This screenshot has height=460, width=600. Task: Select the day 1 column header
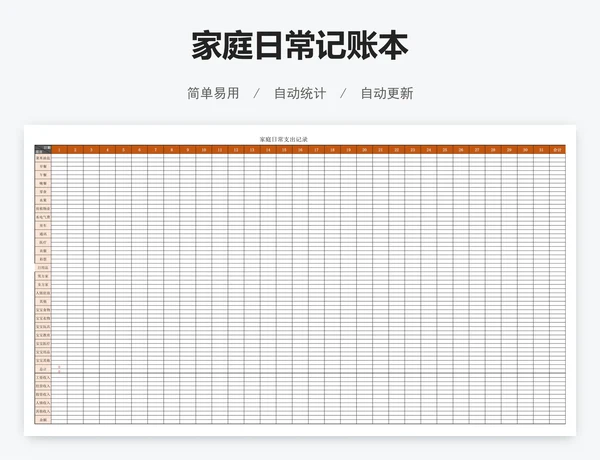coord(59,150)
